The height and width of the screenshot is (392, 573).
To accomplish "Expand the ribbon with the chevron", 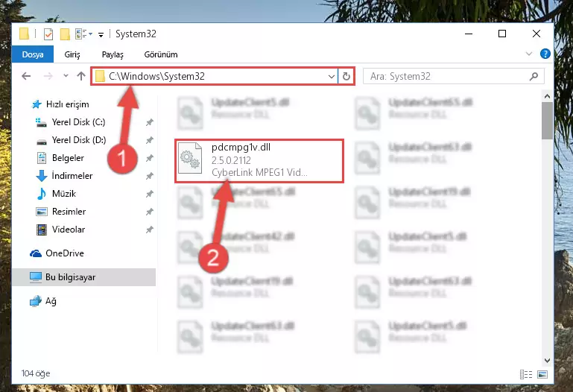I will point(528,54).
